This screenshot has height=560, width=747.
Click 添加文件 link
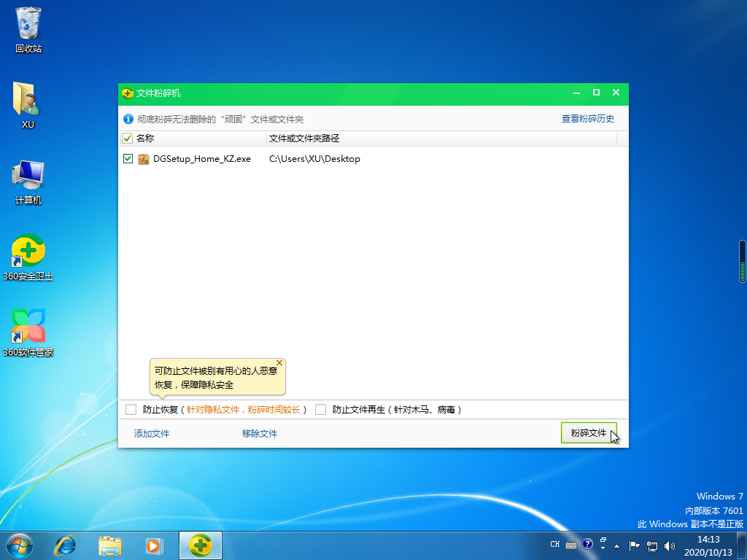pos(152,434)
